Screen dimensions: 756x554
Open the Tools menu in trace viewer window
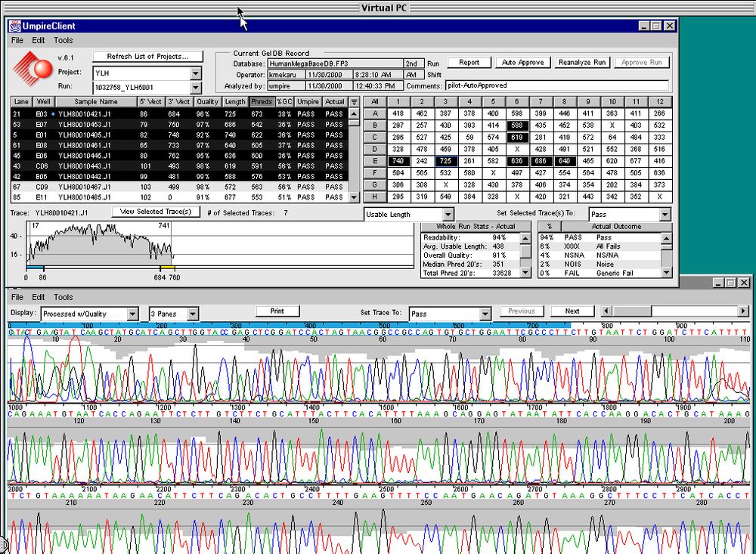[64, 297]
